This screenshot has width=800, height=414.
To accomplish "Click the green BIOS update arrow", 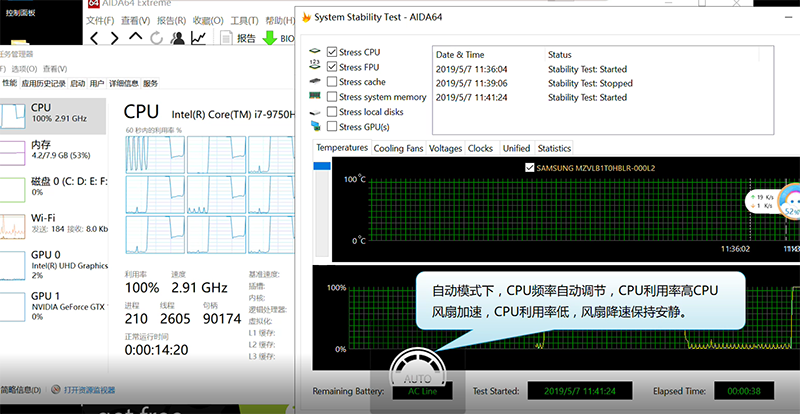I will point(269,38).
